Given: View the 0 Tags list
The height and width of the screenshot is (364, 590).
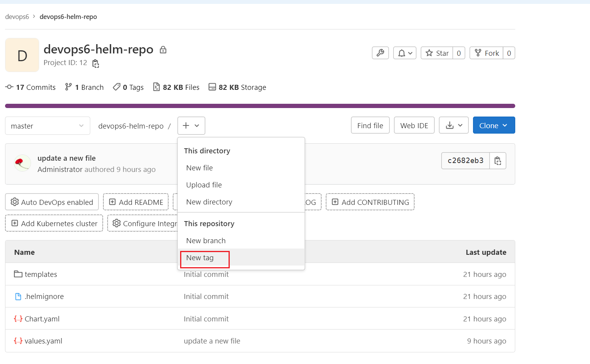Looking at the screenshot, I should click(128, 87).
